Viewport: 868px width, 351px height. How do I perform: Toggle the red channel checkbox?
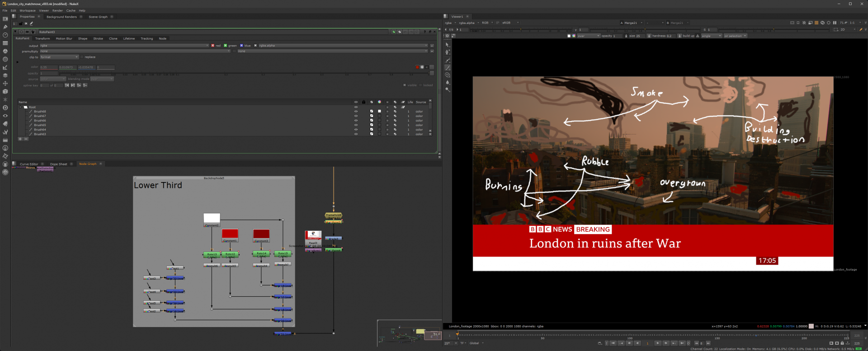pyautogui.click(x=213, y=46)
